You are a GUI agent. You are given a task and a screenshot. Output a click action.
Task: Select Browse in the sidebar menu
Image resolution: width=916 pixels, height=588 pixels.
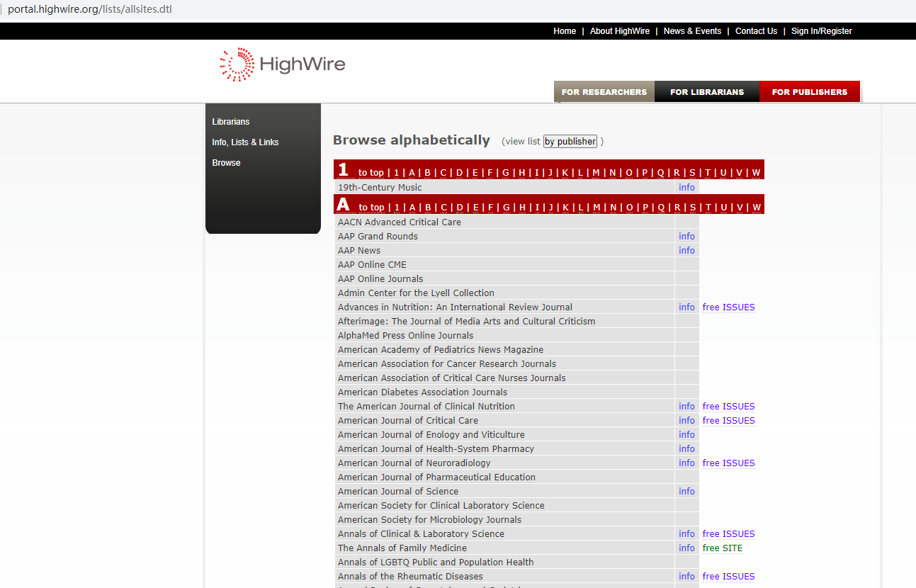click(x=226, y=163)
